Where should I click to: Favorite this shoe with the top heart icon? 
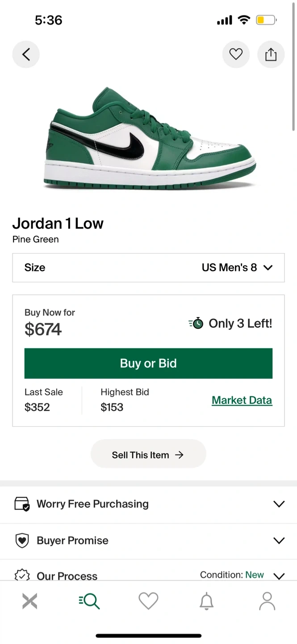236,55
